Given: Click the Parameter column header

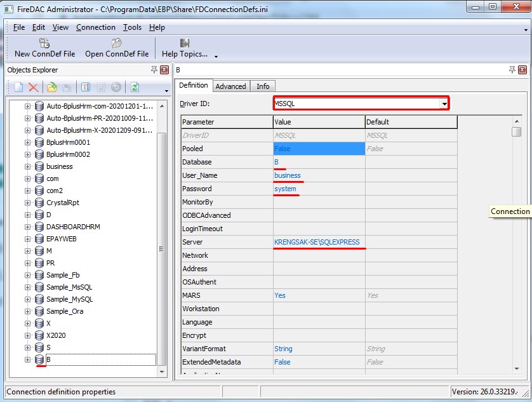Looking at the screenshot, I should tap(227, 122).
